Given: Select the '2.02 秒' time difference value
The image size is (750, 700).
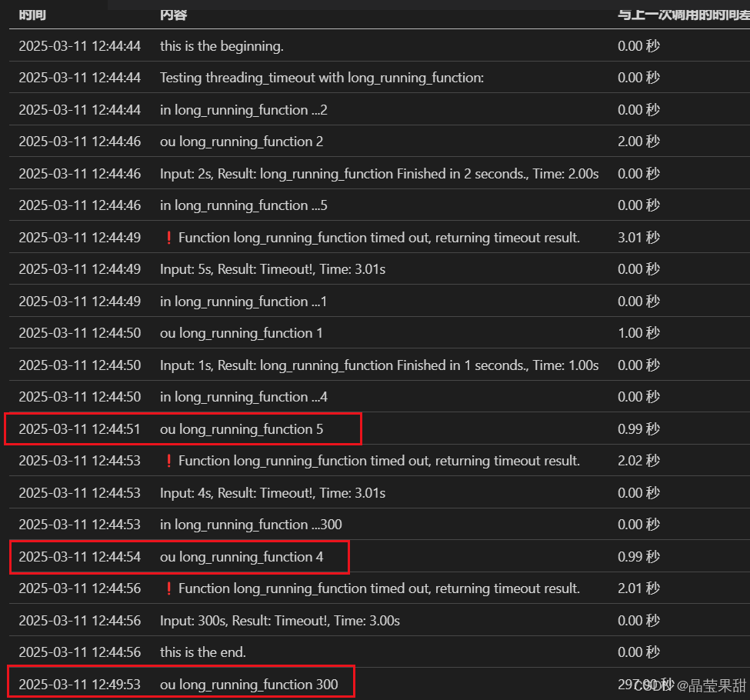Looking at the screenshot, I should 638,461.
